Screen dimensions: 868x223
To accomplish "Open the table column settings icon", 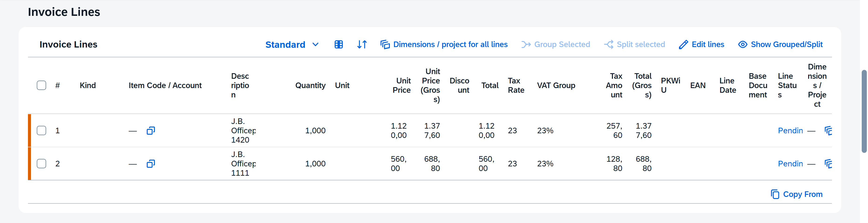I will pyautogui.click(x=339, y=45).
